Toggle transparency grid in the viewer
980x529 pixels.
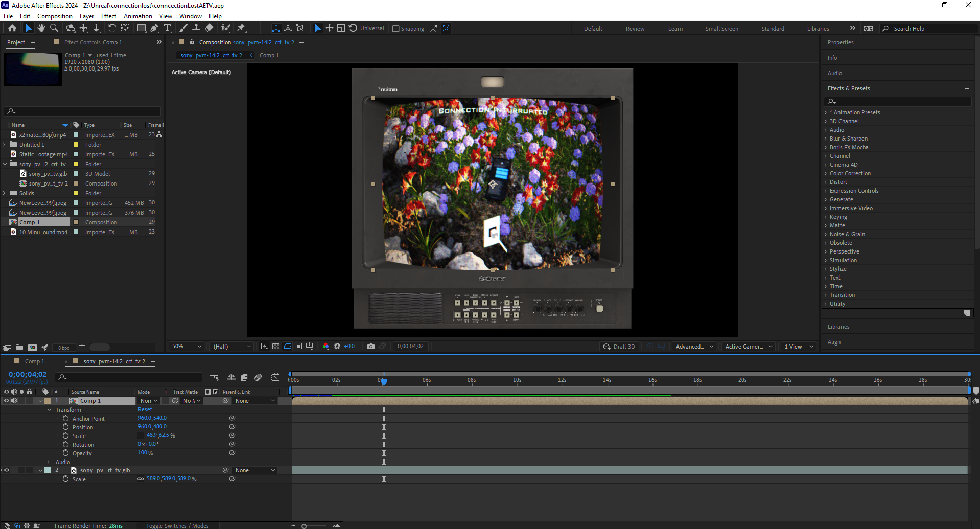275,347
